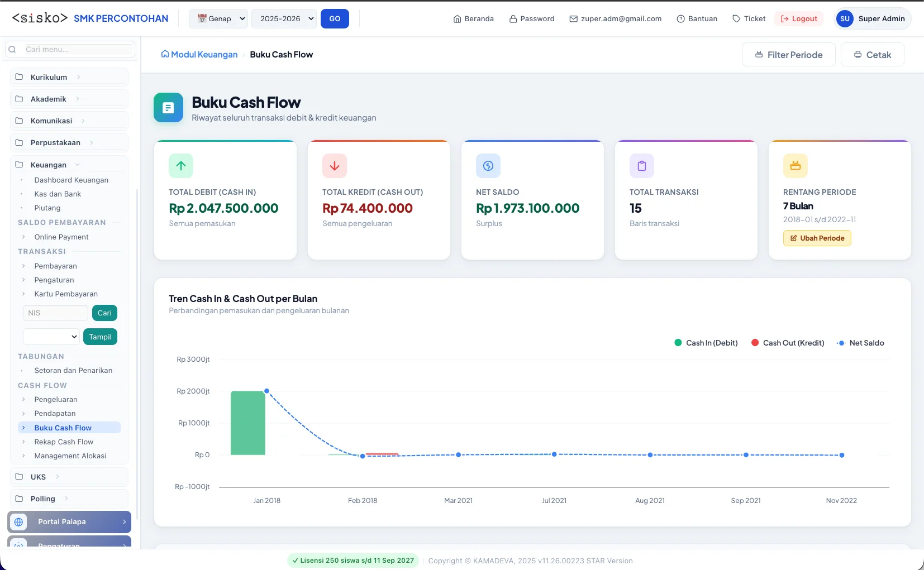Open the Genap semester dropdown

(218, 18)
